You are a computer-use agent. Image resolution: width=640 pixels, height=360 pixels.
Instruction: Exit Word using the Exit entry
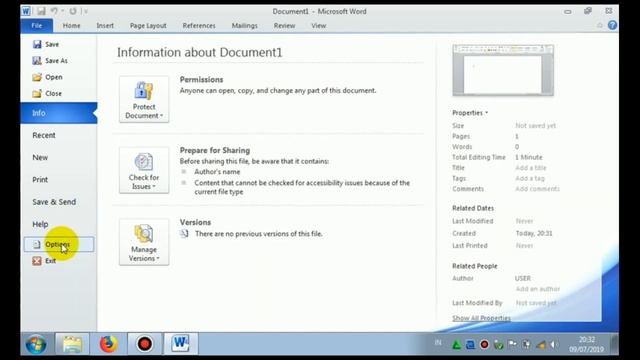pos(44,260)
